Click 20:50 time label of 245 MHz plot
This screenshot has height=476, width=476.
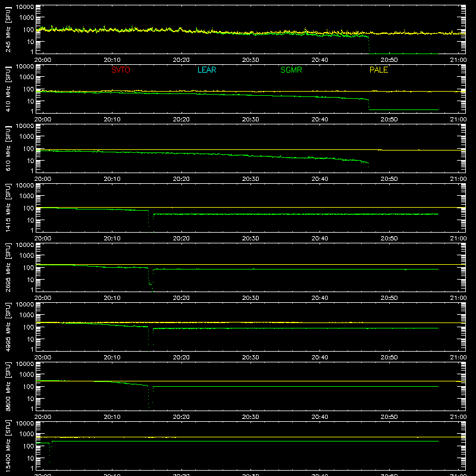click(389, 60)
